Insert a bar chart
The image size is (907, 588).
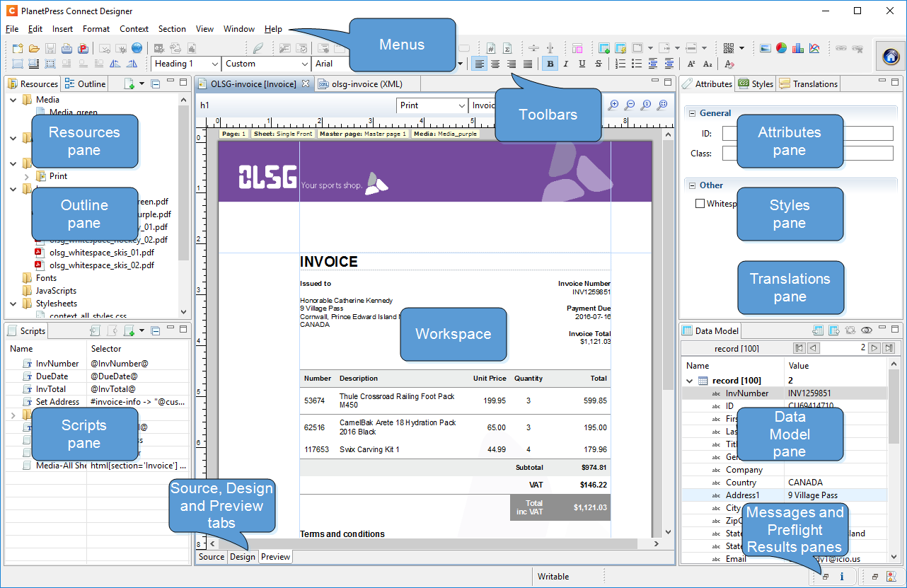coord(798,48)
